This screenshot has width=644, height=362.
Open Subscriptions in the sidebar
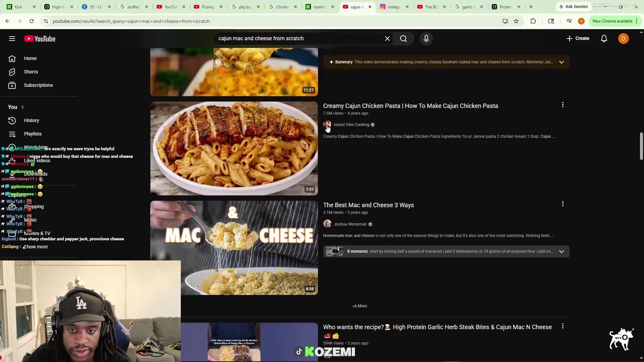[38, 85]
